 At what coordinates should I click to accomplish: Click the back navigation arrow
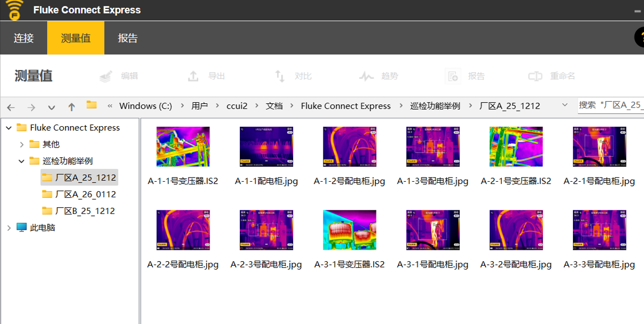click(11, 107)
